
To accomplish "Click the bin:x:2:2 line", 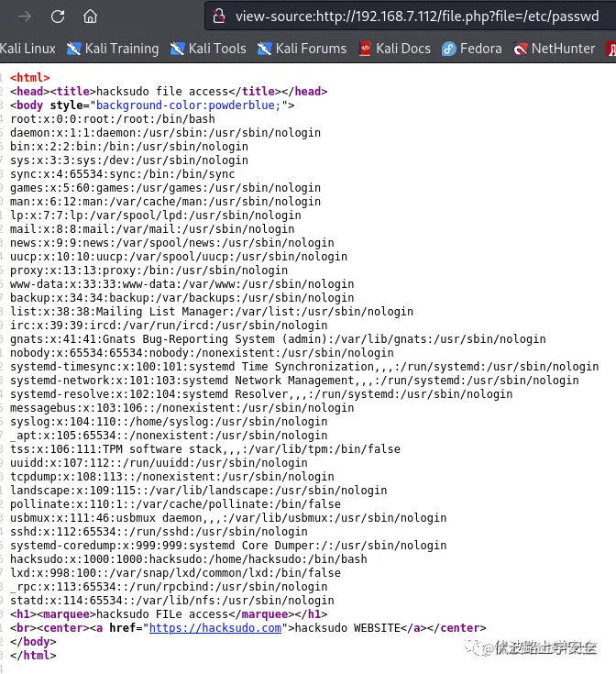I will pyautogui.click(x=129, y=147).
